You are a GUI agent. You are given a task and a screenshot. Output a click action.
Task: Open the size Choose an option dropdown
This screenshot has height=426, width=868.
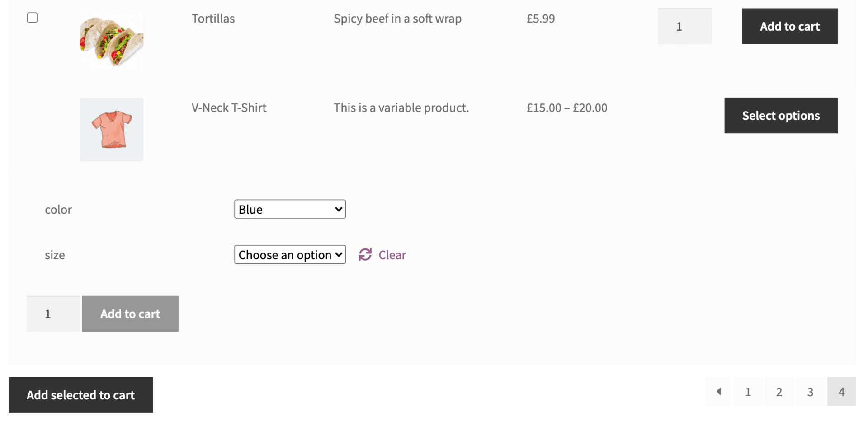point(289,254)
